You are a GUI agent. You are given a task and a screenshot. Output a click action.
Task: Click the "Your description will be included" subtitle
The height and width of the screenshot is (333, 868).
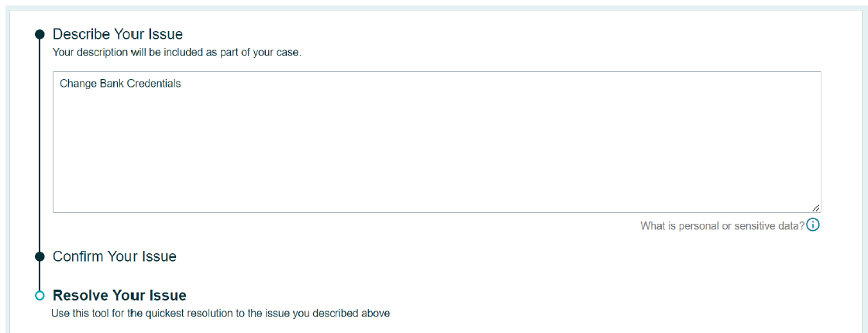(177, 53)
